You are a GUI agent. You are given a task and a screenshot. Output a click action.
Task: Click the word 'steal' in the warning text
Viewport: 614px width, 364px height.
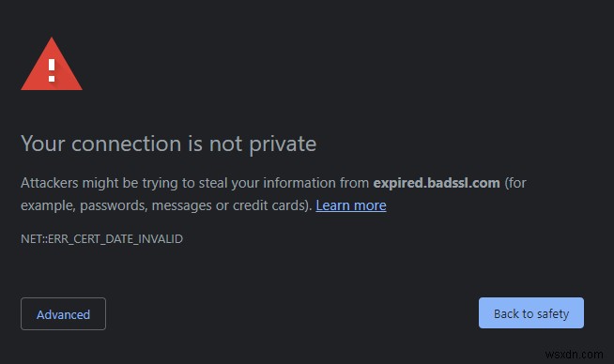[x=213, y=183]
